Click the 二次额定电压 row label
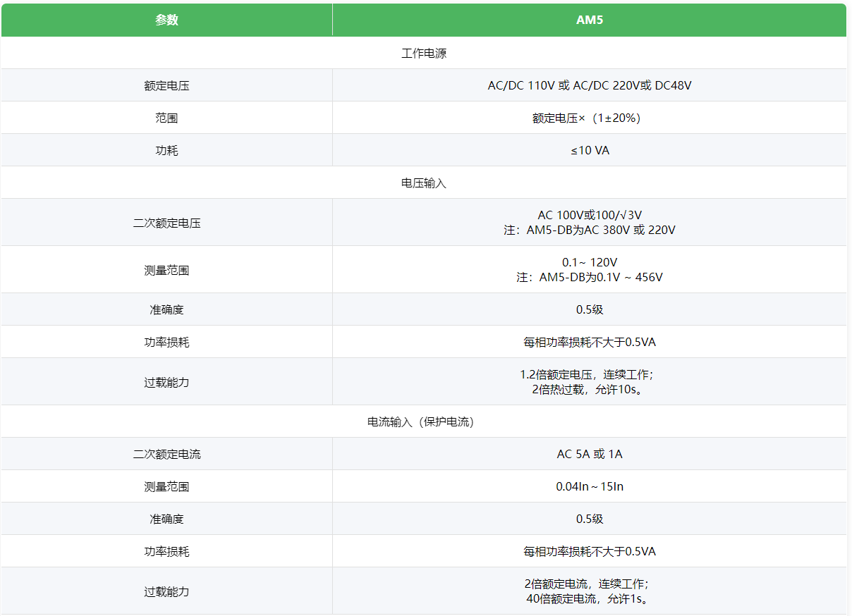Screen dimensions: 852x616 coord(166,223)
